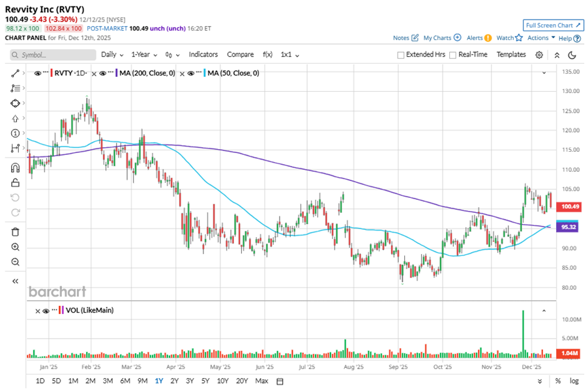Image resolution: width=588 pixels, height=392 pixels.
Task: Pick the numbered circle annotation tool
Action: [15, 133]
